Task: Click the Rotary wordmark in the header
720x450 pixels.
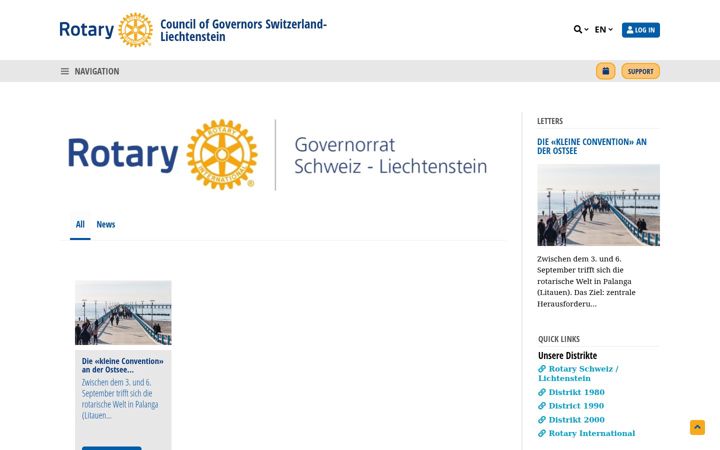Action: point(86,30)
